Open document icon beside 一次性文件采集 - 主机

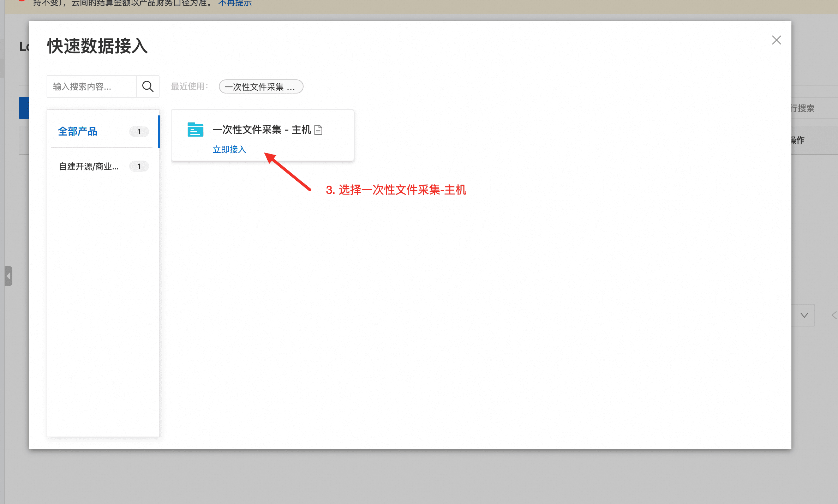318,130
